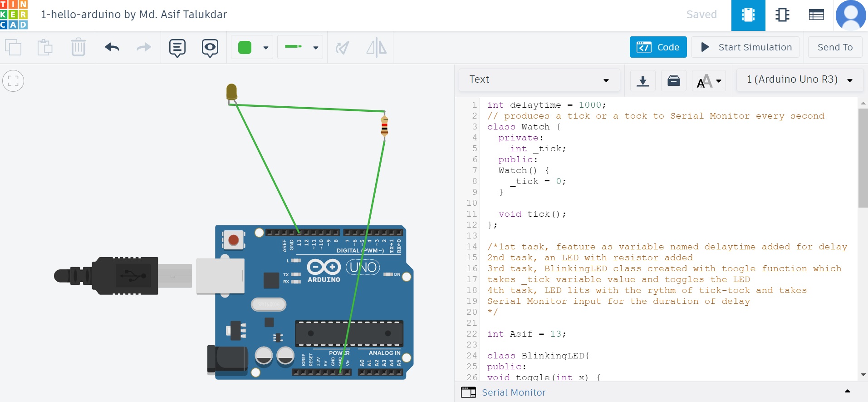
Task: Click scrollbar down arrow in code editor
Action: click(x=863, y=375)
